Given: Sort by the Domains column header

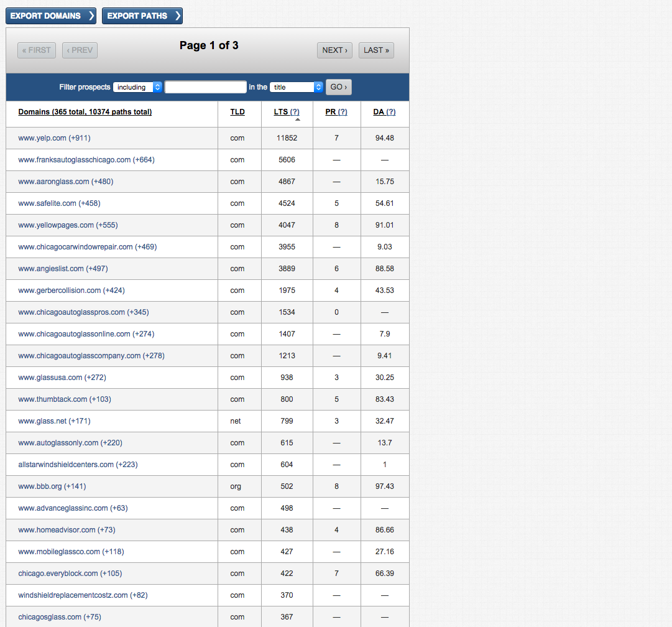Looking at the screenshot, I should (x=85, y=112).
